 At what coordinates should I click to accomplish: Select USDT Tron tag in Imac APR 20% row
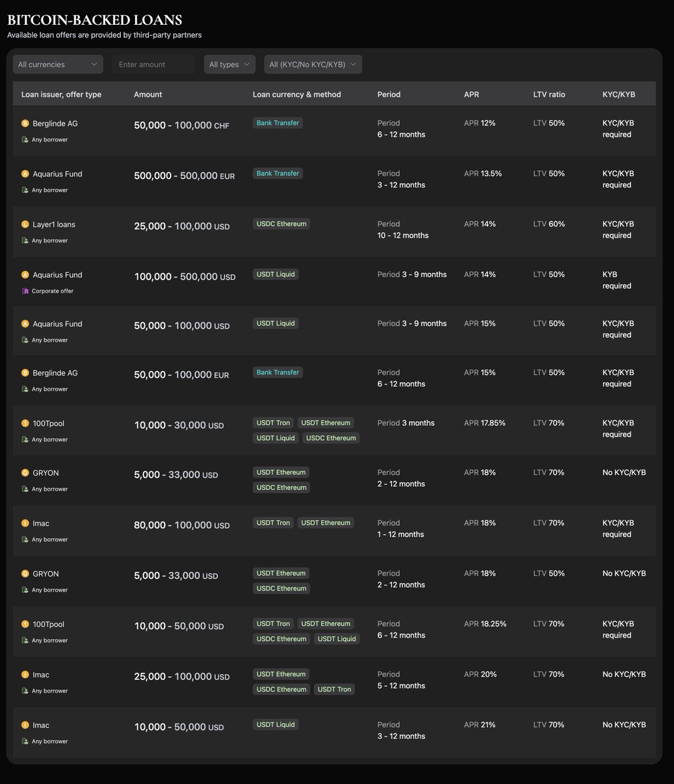[335, 689]
